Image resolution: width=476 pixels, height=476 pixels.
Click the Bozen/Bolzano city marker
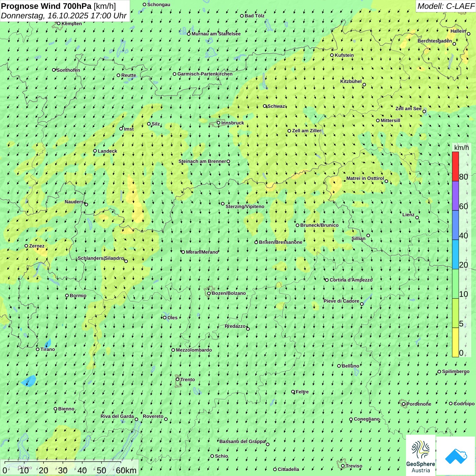point(209,293)
